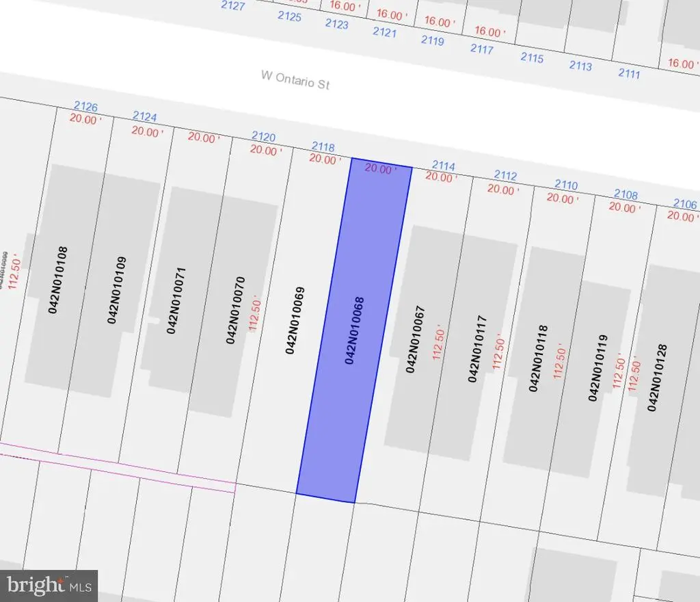Click the highlighted blue parcel 042N010068

353,330
